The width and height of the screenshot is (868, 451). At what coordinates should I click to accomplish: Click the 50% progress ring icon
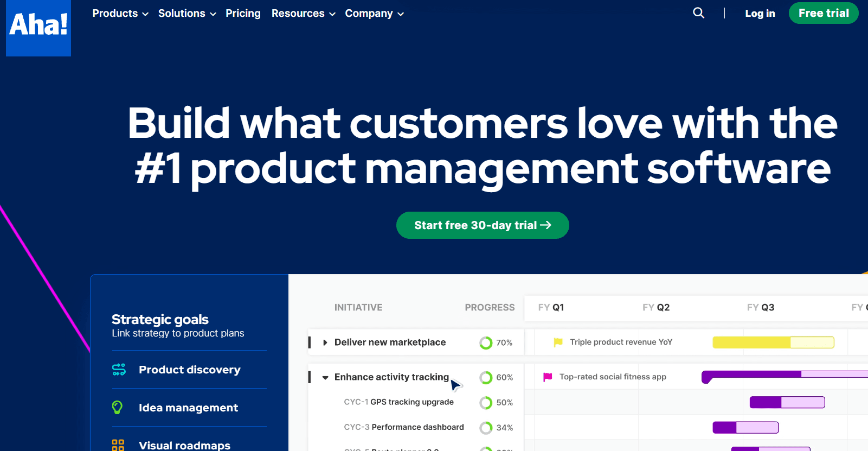point(486,403)
